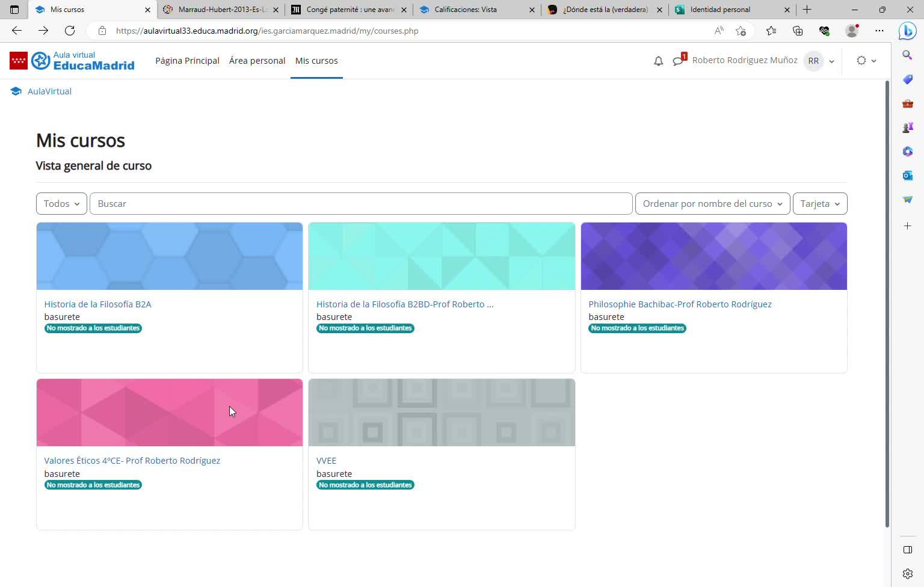Viewport: 924px width, 587px height.
Task: Activate Read aloud in address bar
Action: coord(719,31)
